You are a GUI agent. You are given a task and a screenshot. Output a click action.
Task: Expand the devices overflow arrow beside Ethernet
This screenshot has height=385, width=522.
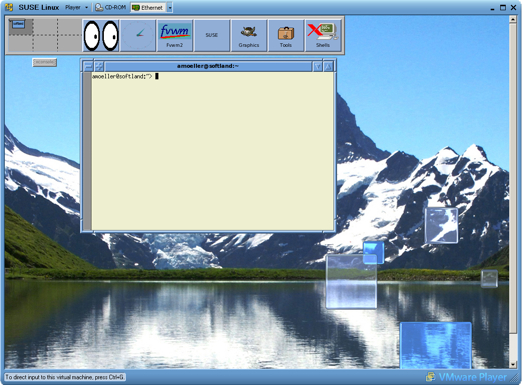point(170,7)
